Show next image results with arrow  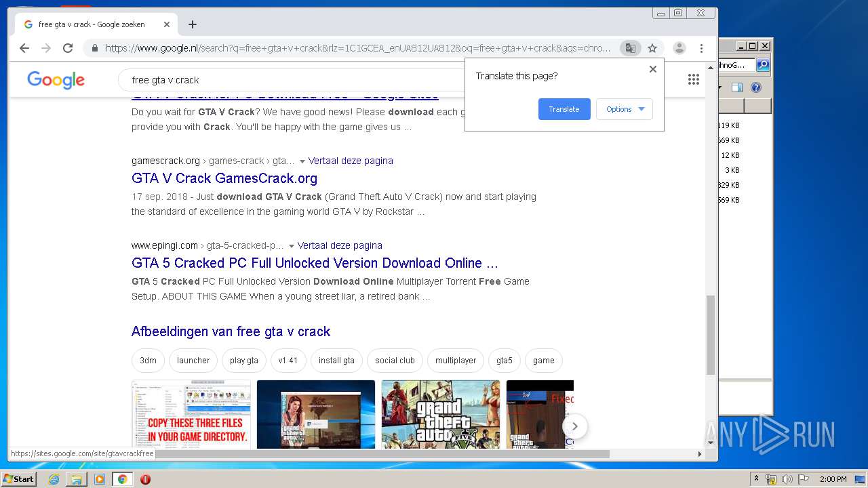pos(574,426)
